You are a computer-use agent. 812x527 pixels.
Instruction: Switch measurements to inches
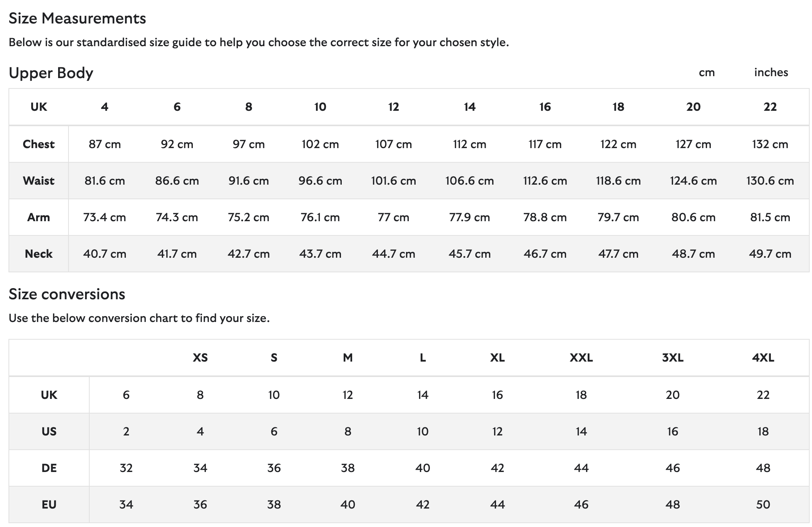pos(771,72)
